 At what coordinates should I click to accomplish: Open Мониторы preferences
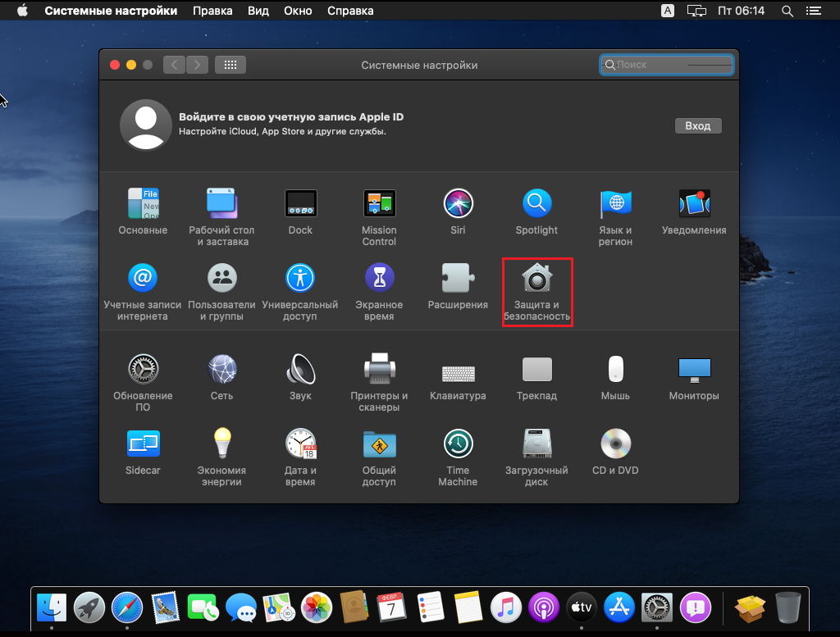click(x=694, y=370)
